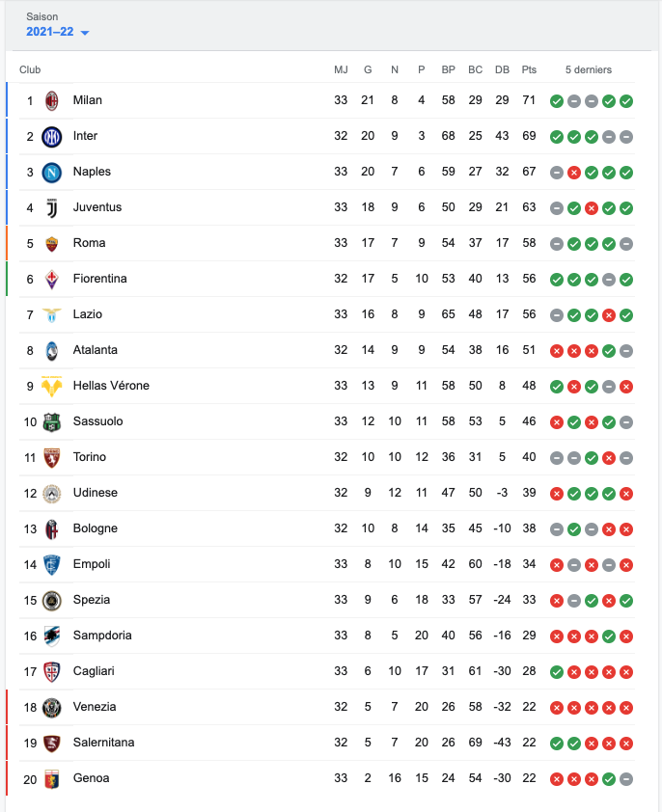The width and height of the screenshot is (662, 812).
Task: Click the Sampdoria club crest
Action: [51, 636]
